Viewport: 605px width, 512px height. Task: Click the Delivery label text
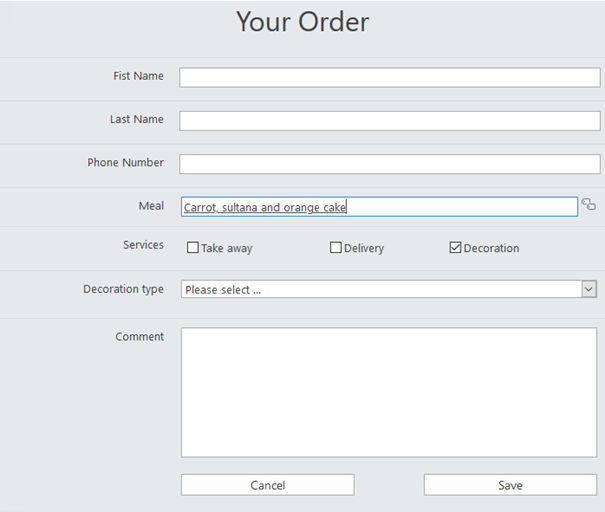[x=364, y=248]
